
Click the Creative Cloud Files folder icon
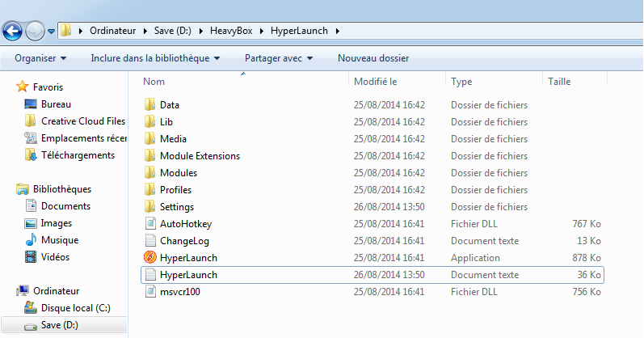coord(31,121)
